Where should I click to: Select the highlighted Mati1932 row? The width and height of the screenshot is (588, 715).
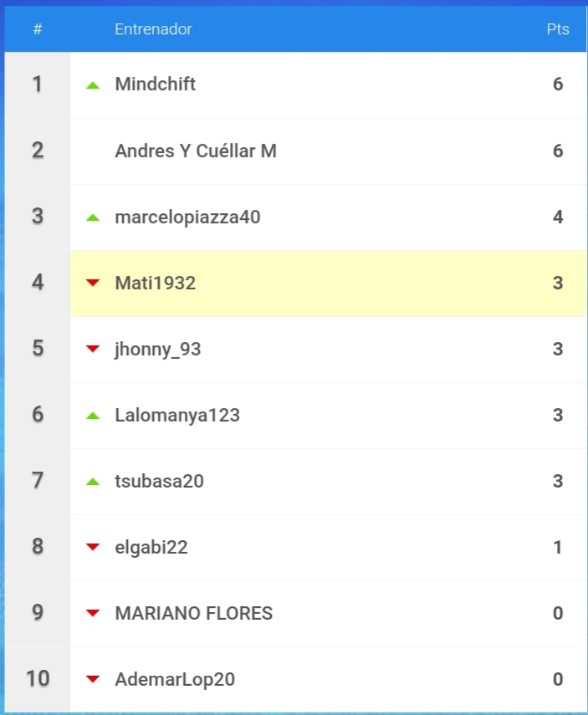[x=329, y=283]
